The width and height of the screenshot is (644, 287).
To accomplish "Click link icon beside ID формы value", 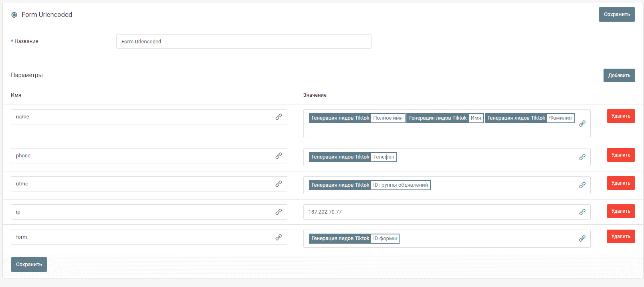I will click(582, 238).
